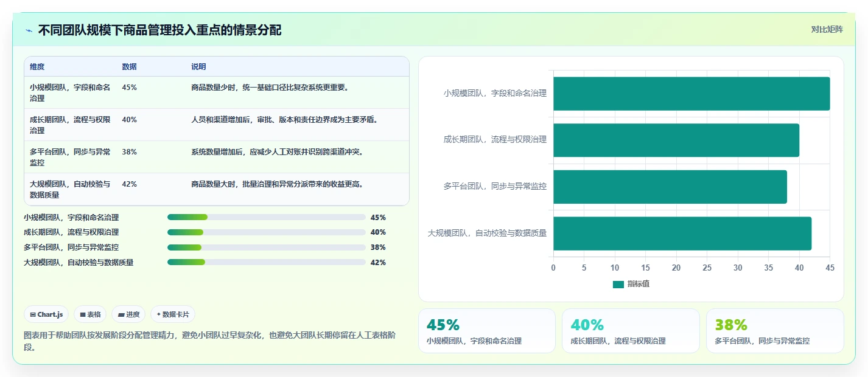Click the 大规模团队，自动校验与数据质量 progress bar
Screen dimensions: 868x377
pyautogui.click(x=267, y=263)
